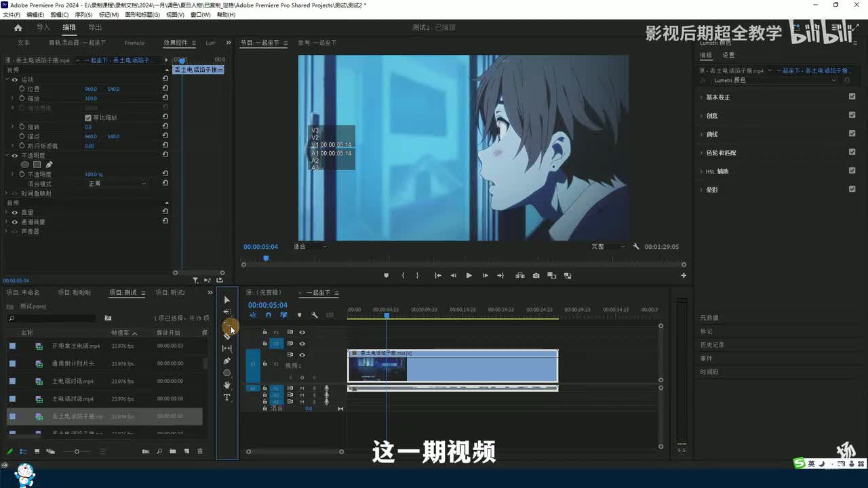Switch project panel to icon view
The height and width of the screenshot is (488, 868).
point(37,451)
